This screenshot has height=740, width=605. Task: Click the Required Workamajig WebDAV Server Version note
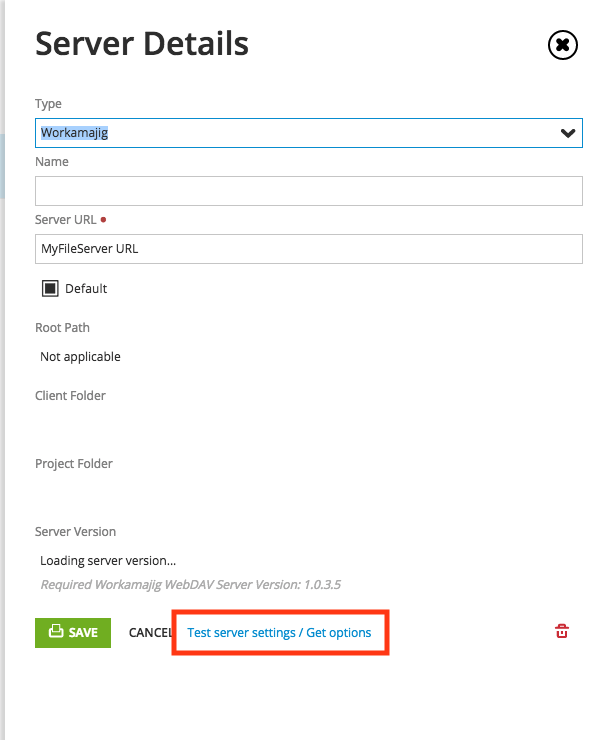click(x=191, y=585)
